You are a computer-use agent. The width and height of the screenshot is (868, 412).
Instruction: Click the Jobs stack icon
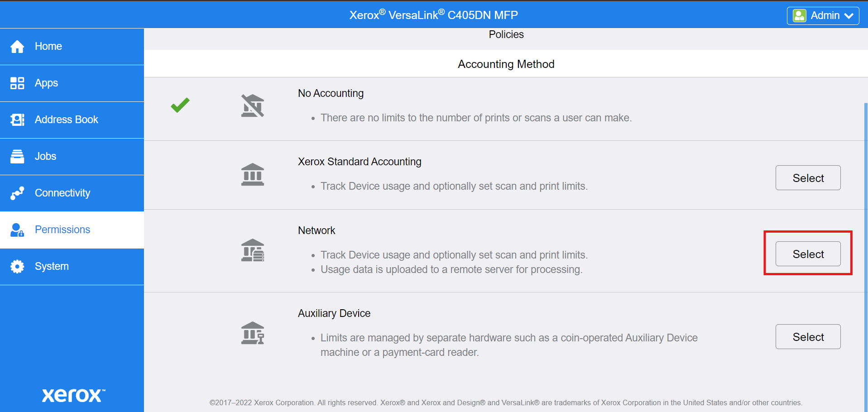[x=17, y=157]
